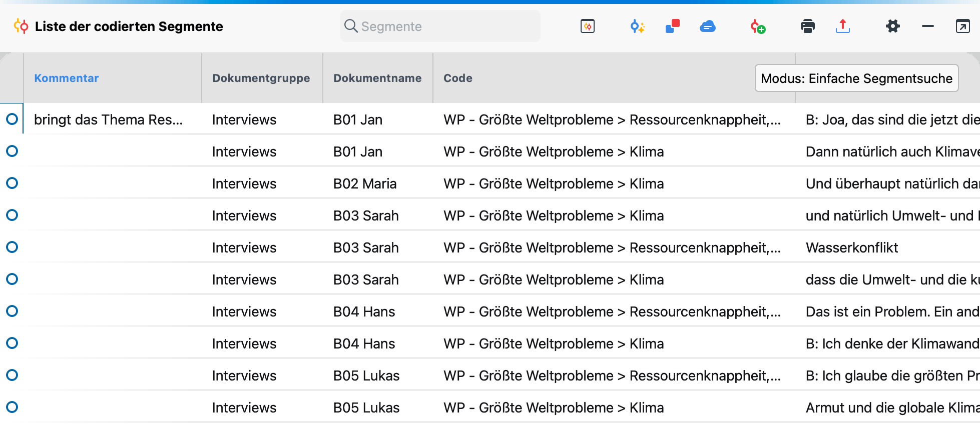Click segment circle for 'Dann natürlich auch' row
This screenshot has width=980, height=435.
click(12, 151)
